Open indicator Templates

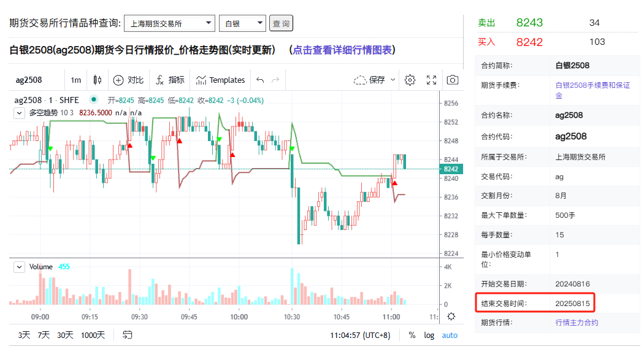tap(221, 80)
